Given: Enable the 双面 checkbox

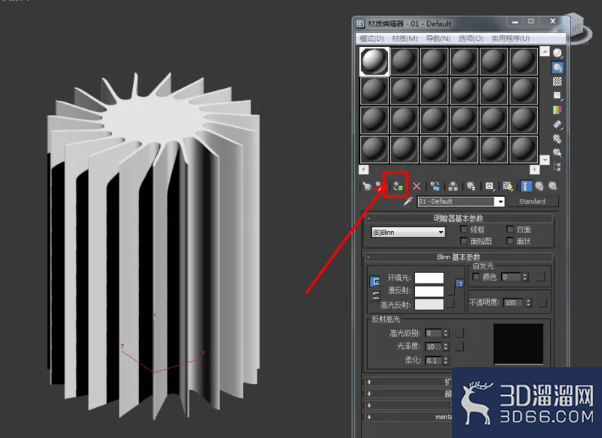Looking at the screenshot, I should [510, 230].
